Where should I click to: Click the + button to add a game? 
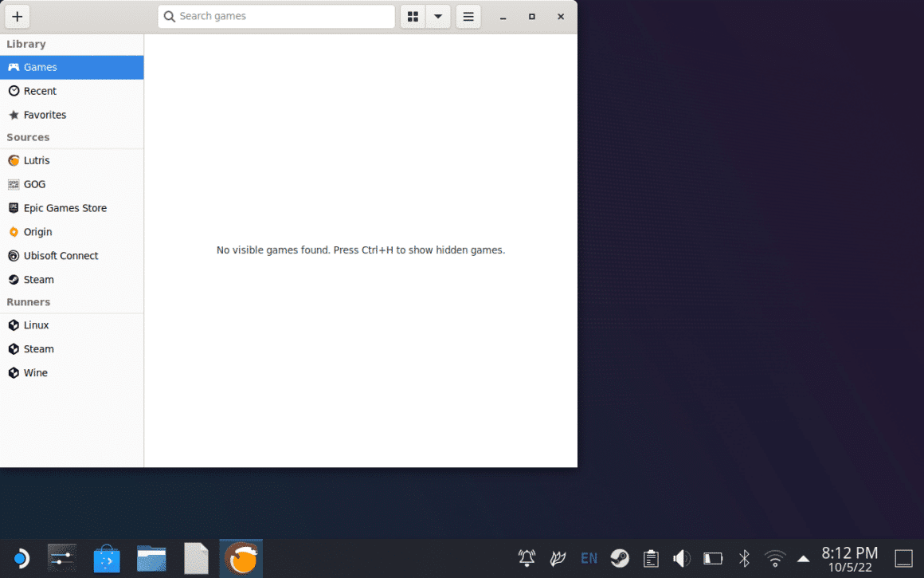[17, 16]
